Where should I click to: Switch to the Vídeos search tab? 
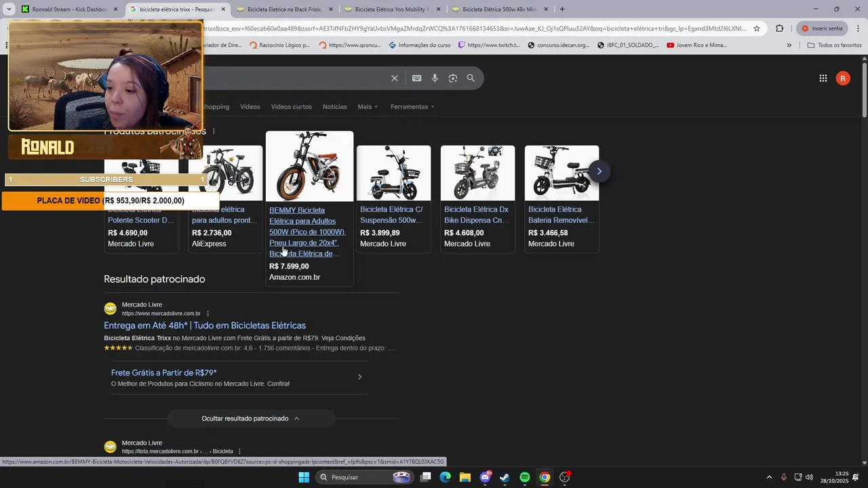[x=250, y=106]
